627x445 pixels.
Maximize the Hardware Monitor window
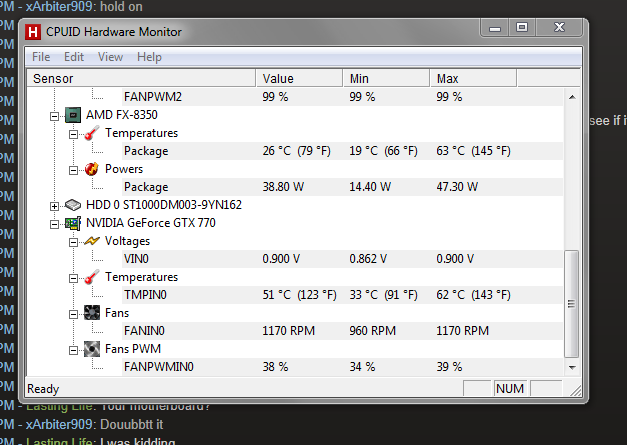[521, 27]
